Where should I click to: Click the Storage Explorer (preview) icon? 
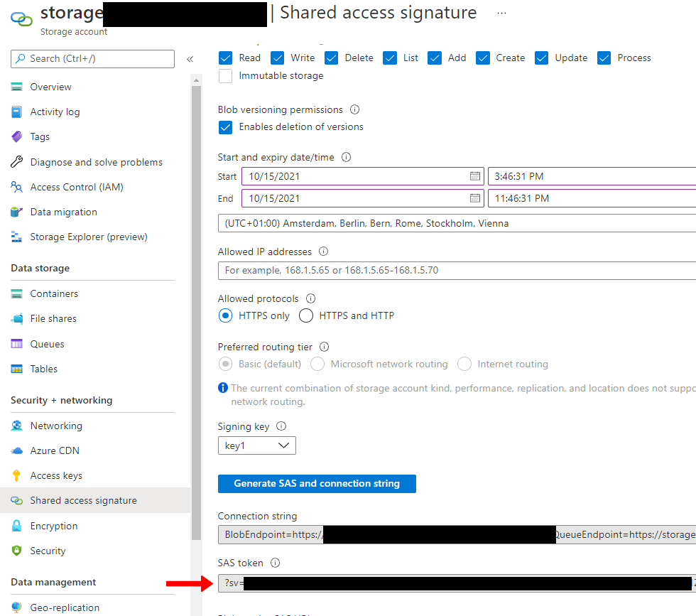[16, 237]
